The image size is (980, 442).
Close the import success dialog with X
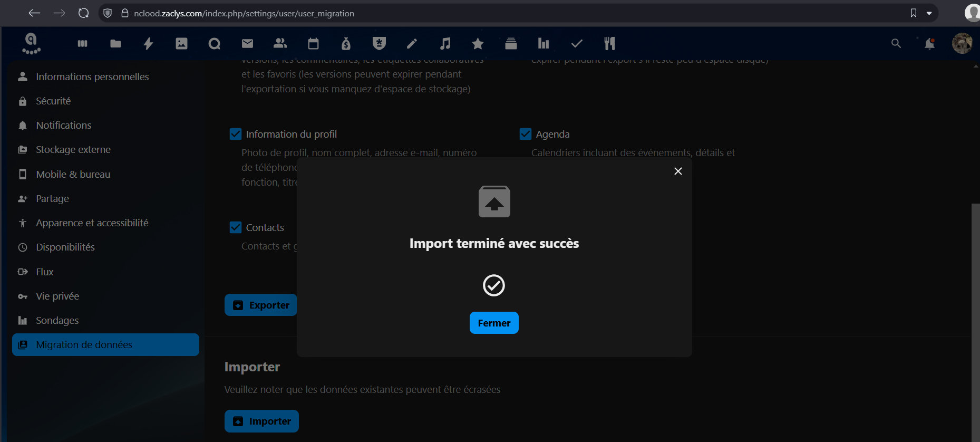678,171
